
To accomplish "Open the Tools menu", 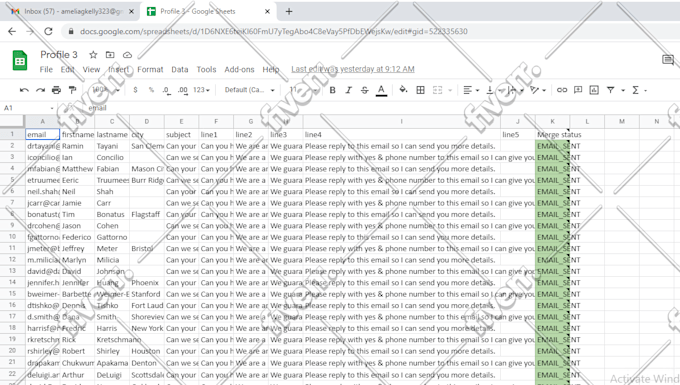I will [206, 69].
